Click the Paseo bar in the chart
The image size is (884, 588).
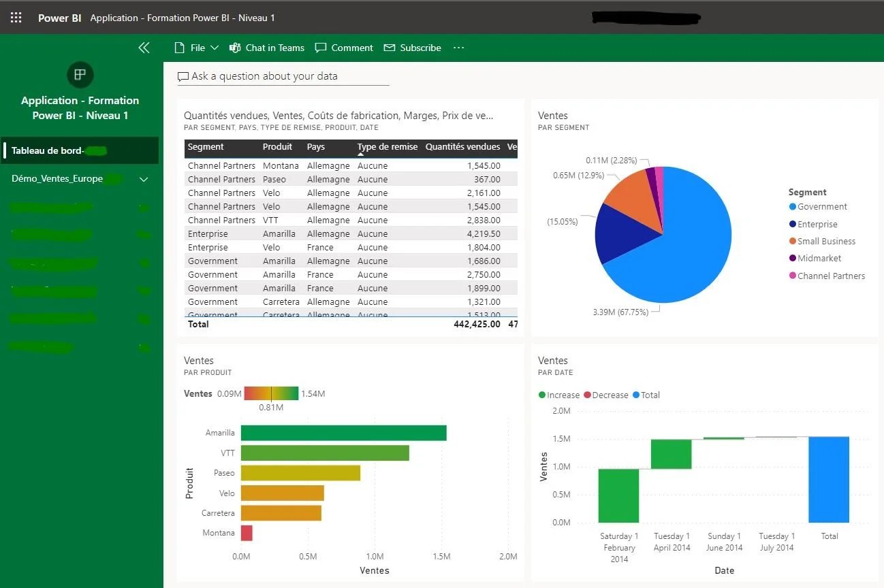(x=300, y=473)
